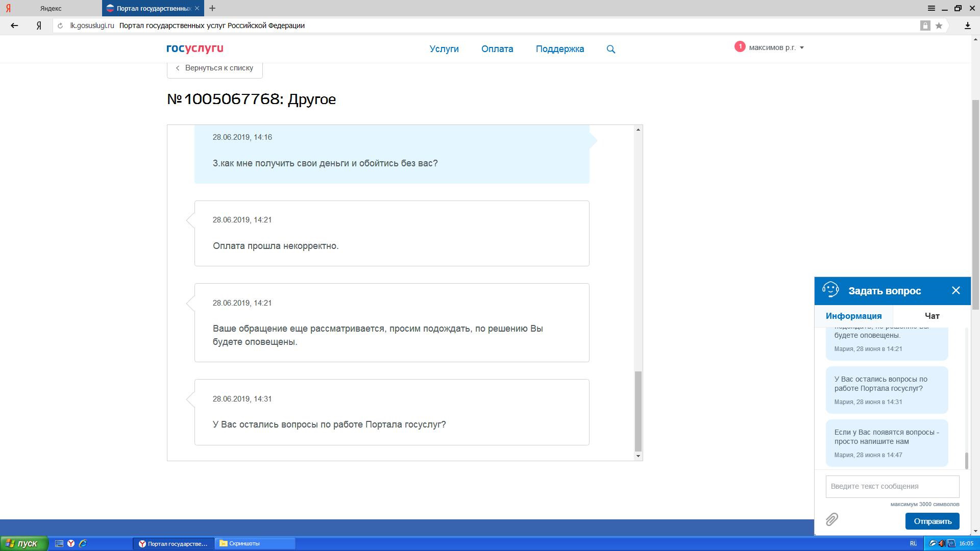Viewport: 980px width, 551px height.
Task: Open the Оплата section
Action: [497, 49]
